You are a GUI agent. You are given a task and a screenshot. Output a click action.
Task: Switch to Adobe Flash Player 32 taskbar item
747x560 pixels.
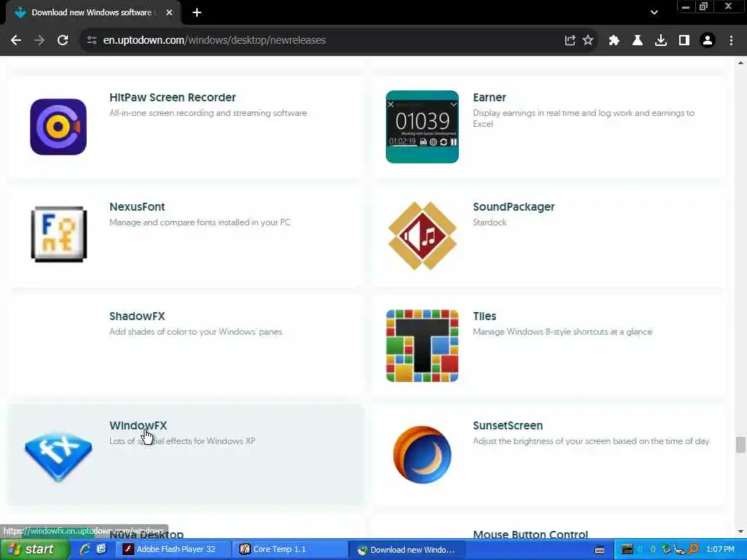(172, 550)
